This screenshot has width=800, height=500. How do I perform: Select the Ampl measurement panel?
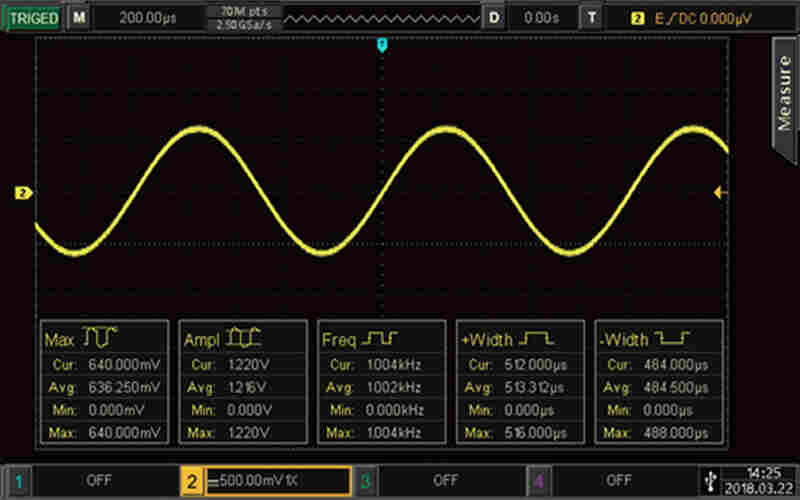243,384
